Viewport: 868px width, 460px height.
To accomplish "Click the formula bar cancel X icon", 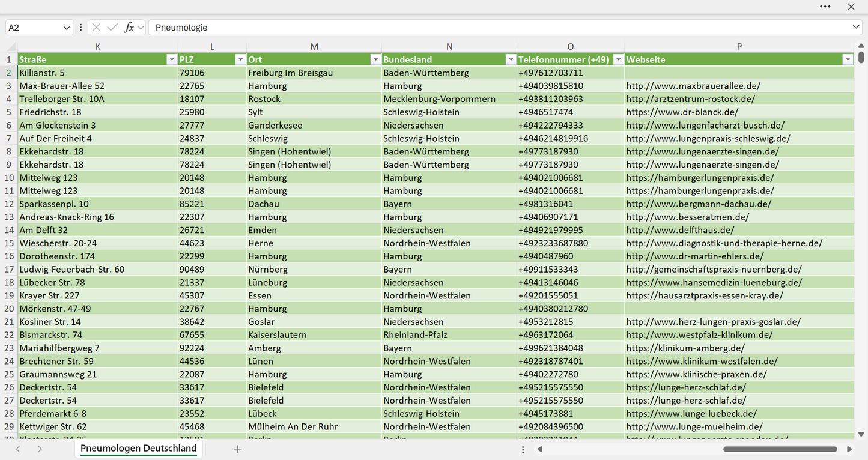I will (x=96, y=28).
